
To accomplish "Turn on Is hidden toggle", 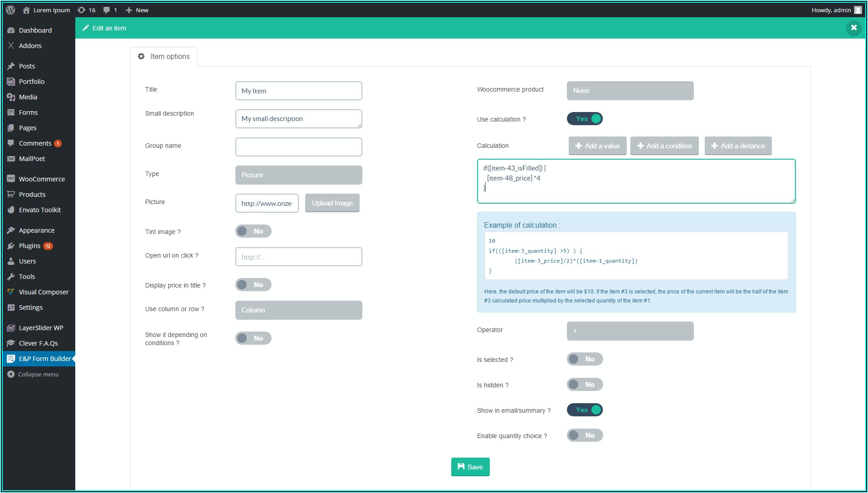I will point(585,385).
